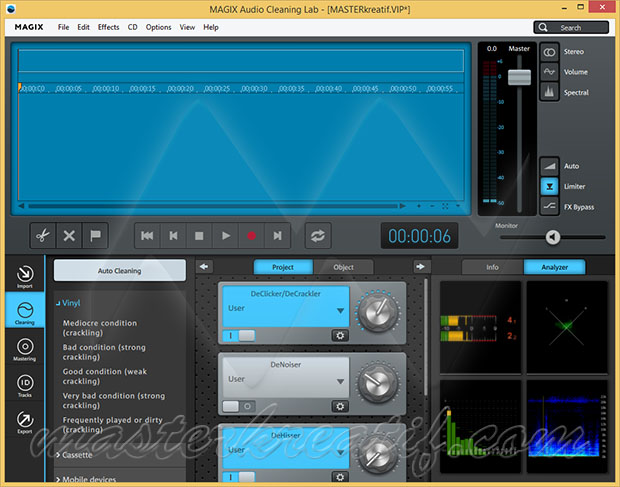Open the DeNoiser preset dropdown
This screenshot has height=487, width=620.
coord(340,381)
